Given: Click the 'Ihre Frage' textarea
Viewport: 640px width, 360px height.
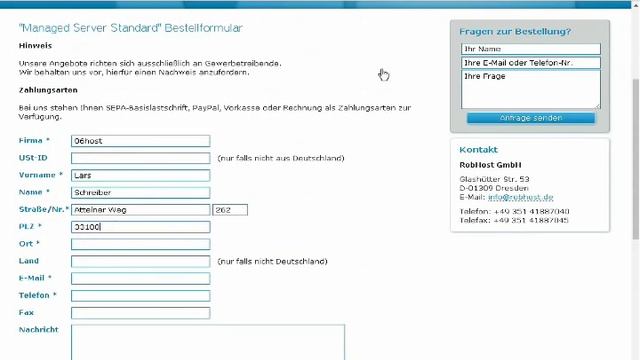Looking at the screenshot, I should (531, 89).
